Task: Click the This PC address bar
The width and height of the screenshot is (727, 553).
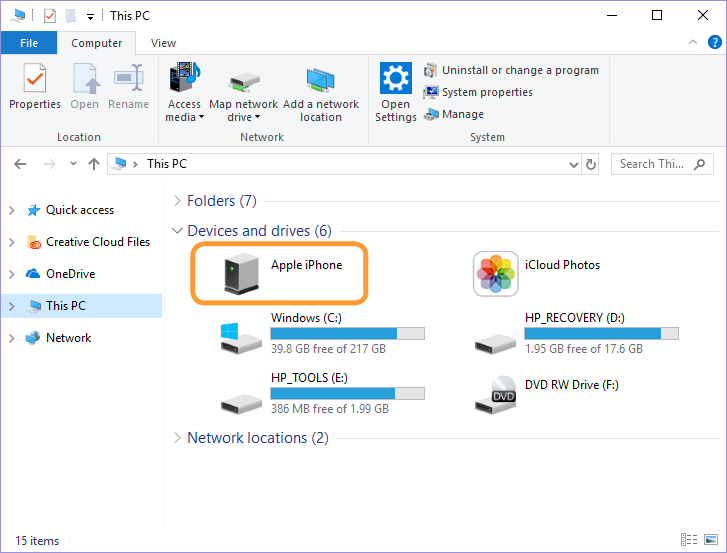Action: tap(343, 164)
